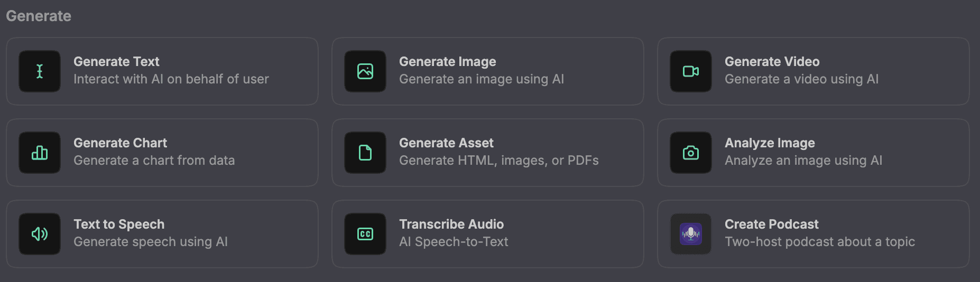Screen dimensions: 980x282
Task: Pick Analyze Image by its title
Action: tap(770, 143)
